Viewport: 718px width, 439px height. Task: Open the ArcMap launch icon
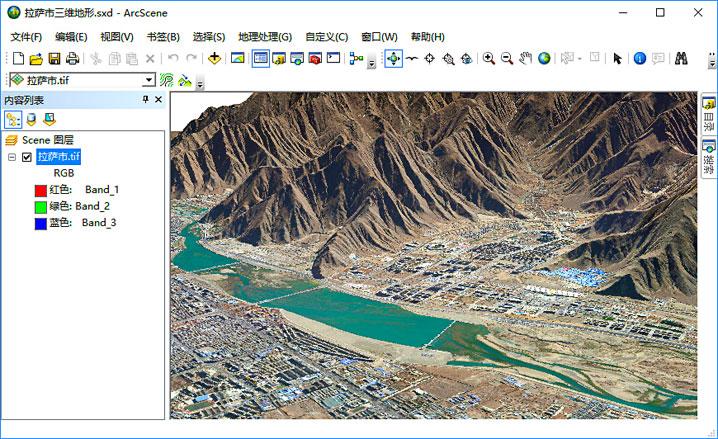click(238, 58)
